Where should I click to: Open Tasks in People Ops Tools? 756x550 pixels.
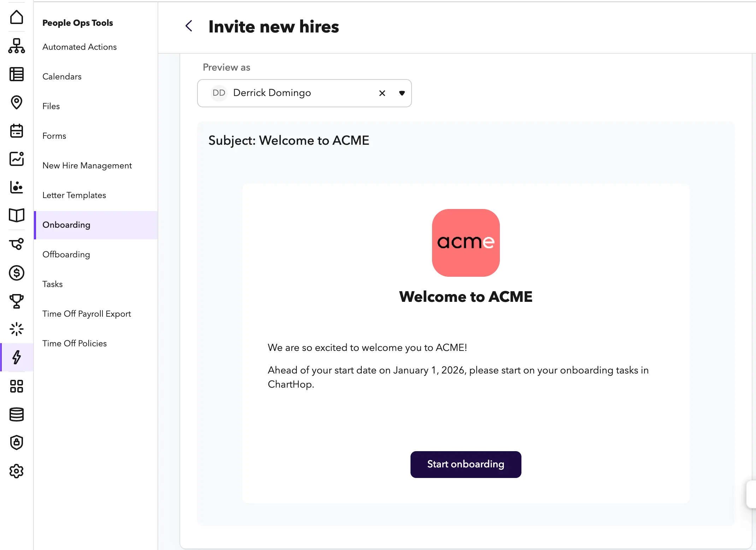click(x=53, y=284)
